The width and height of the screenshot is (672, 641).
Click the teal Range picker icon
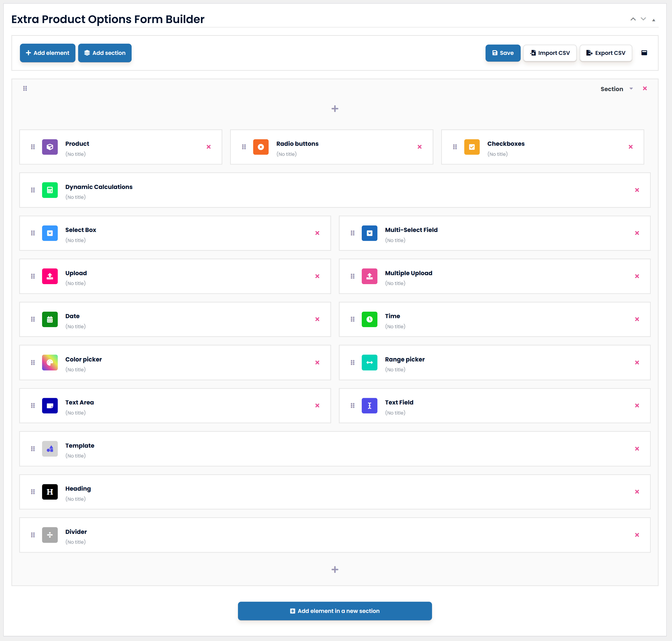coord(369,362)
